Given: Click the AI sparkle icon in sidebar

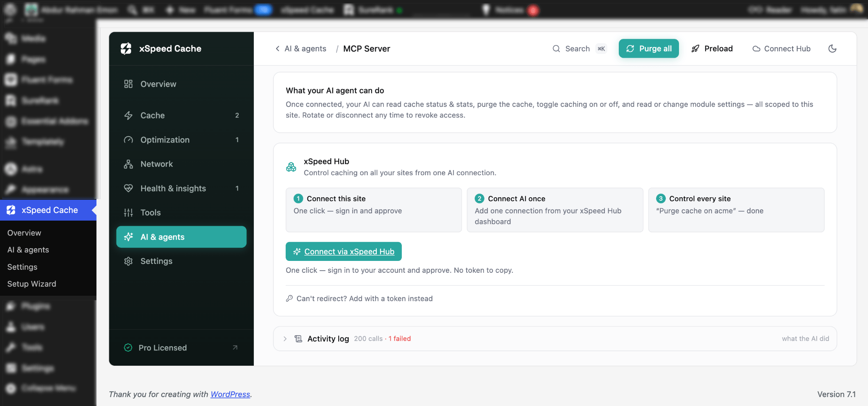Looking at the screenshot, I should coord(128,237).
